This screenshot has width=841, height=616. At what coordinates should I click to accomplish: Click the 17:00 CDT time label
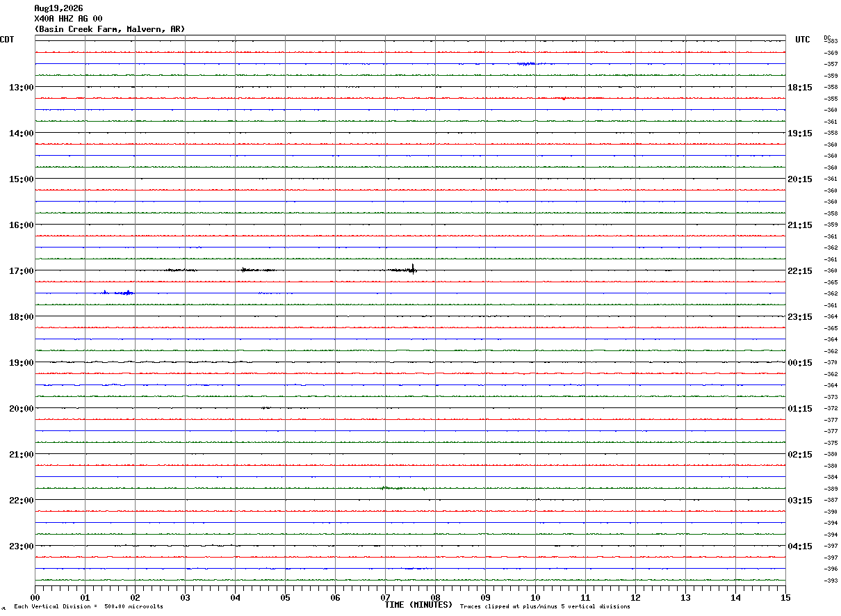pyautogui.click(x=21, y=270)
